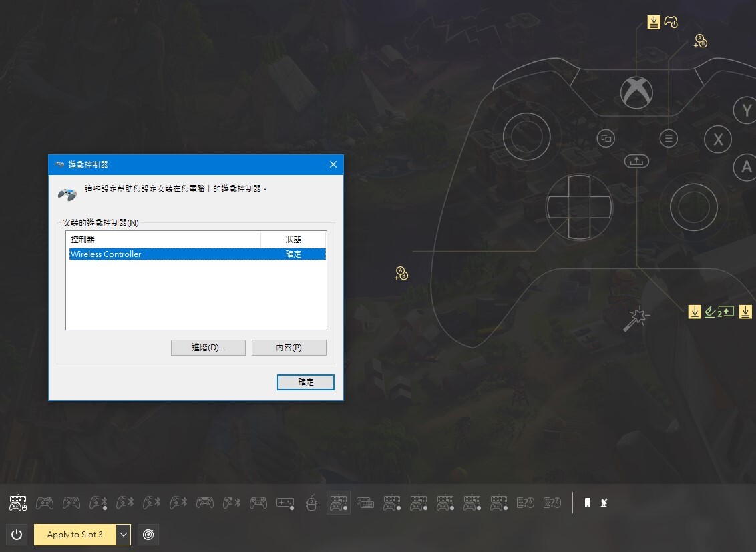This screenshot has width=756, height=552.
Task: Expand the Apply to Slot dropdown arrow
Action: click(x=123, y=535)
